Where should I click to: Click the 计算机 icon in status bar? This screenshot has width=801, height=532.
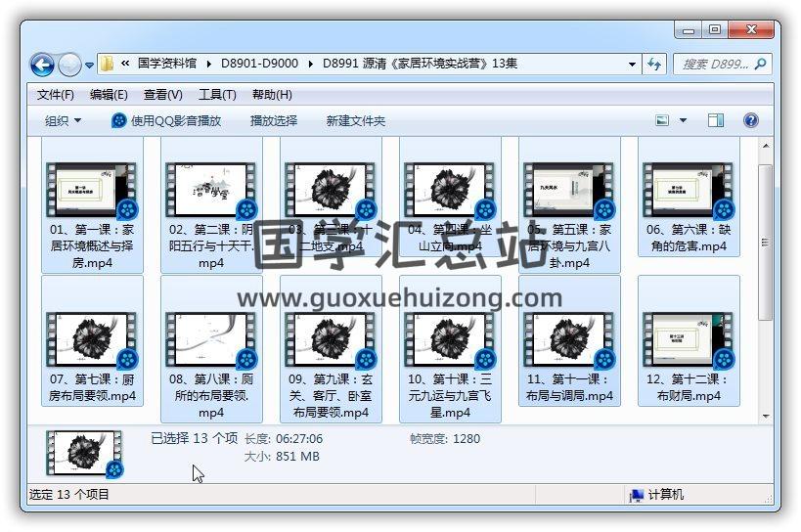tap(637, 495)
